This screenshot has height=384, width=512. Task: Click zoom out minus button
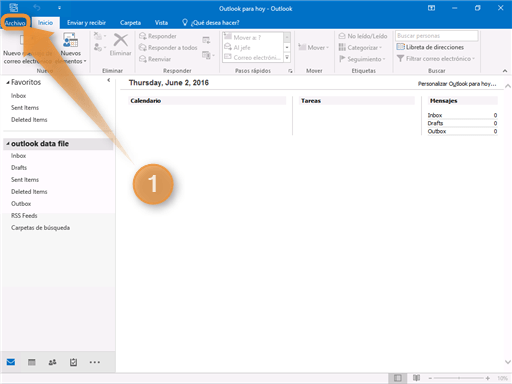[x=430, y=378]
